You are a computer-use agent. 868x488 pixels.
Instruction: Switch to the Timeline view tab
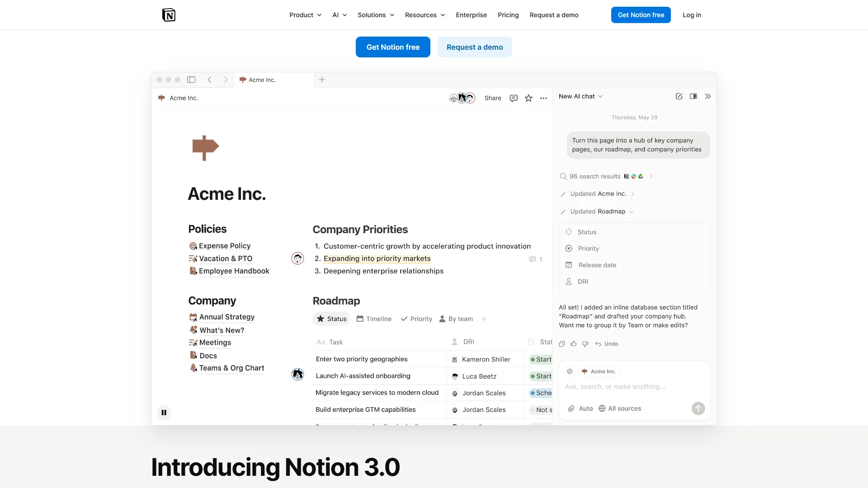click(x=374, y=319)
